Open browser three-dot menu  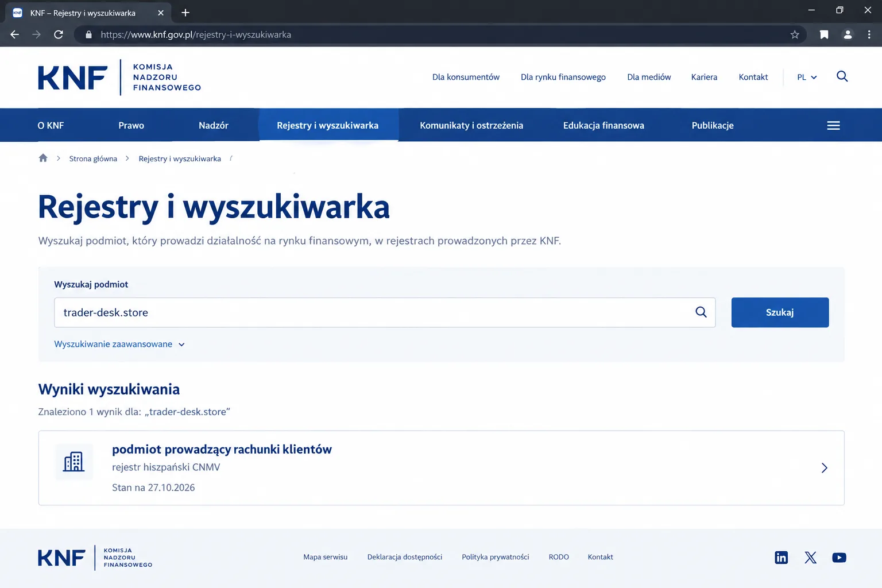(869, 34)
